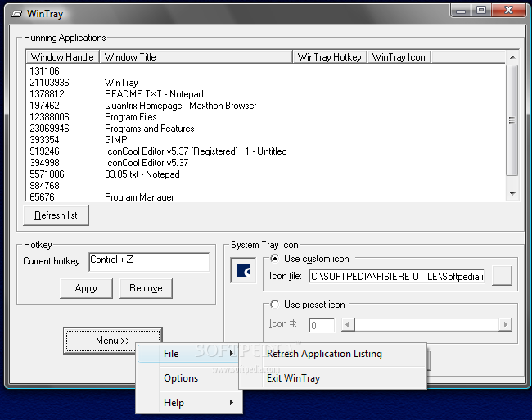Image resolution: width=532 pixels, height=420 pixels.
Task: Click the preset icon slider right arrow
Action: tap(506, 325)
